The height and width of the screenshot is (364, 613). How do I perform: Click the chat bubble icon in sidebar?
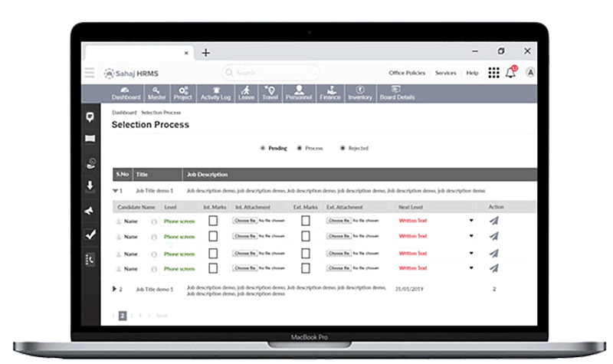90,116
